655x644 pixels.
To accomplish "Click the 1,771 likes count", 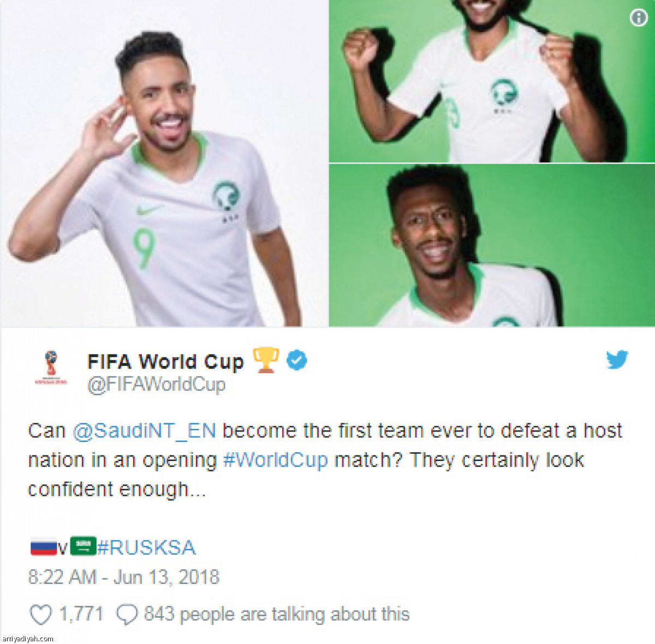I will click(81, 615).
